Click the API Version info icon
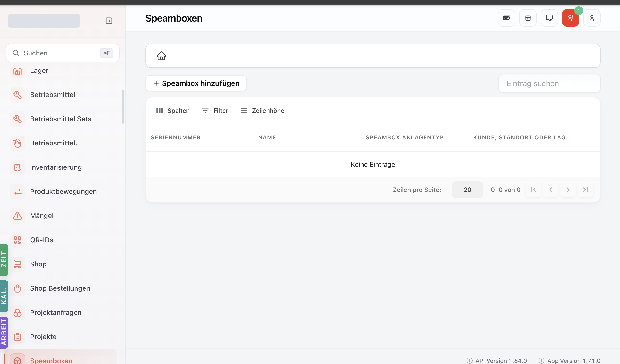The width and height of the screenshot is (620, 364). (x=469, y=361)
